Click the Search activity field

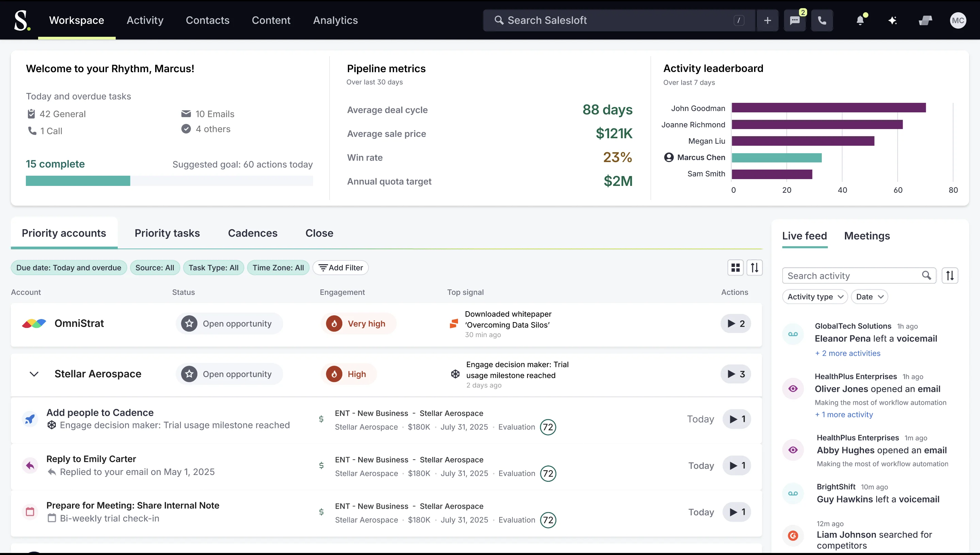point(859,275)
